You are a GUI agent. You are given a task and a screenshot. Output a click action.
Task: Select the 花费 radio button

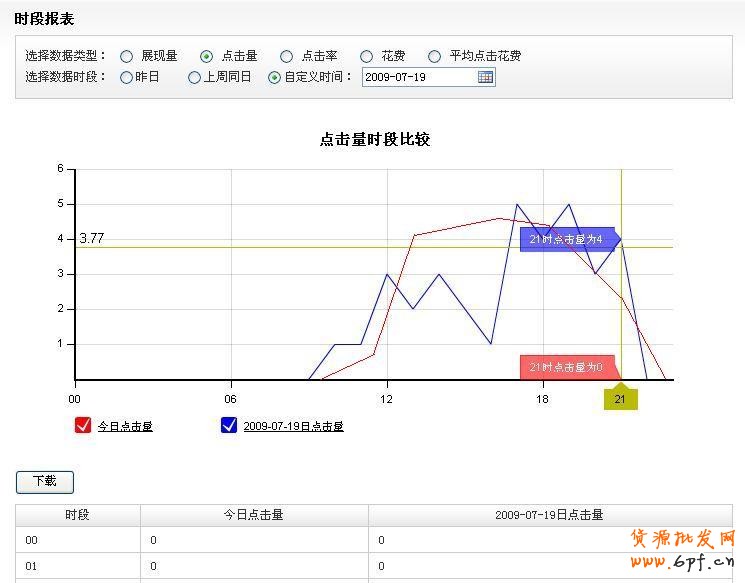point(367,57)
